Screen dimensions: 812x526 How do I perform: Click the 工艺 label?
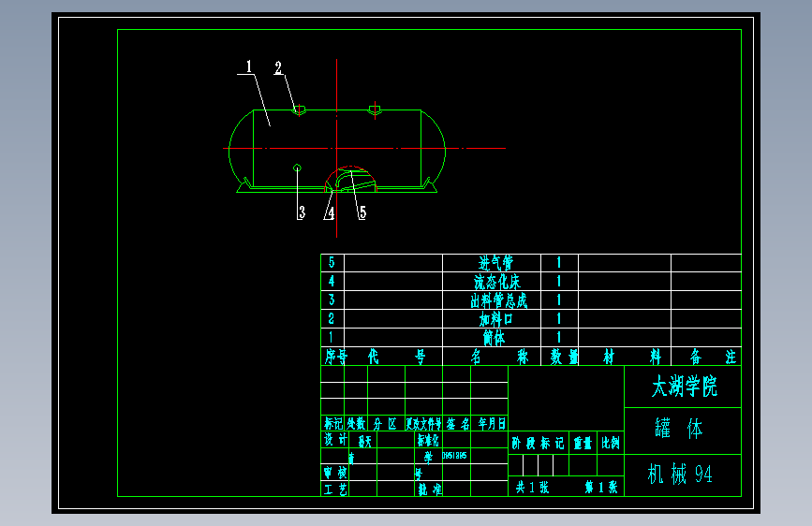pos(335,489)
